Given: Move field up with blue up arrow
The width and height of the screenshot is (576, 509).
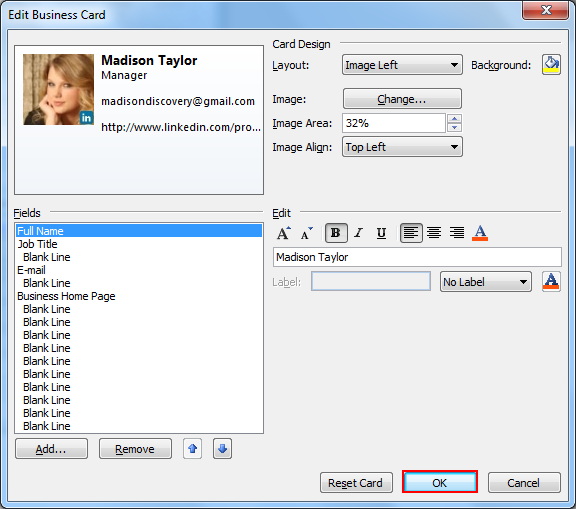Looking at the screenshot, I should click(192, 448).
